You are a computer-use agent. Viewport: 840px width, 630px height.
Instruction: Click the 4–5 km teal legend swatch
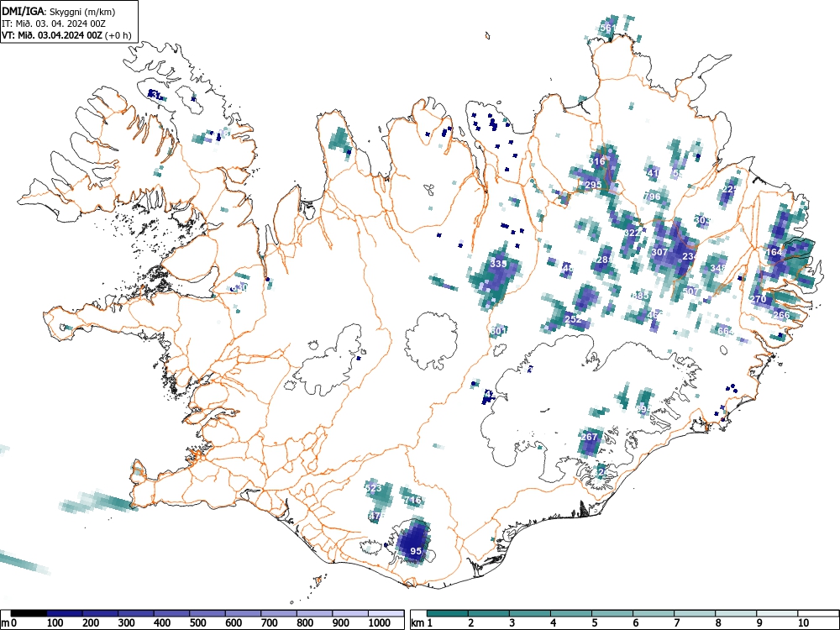coord(571,613)
